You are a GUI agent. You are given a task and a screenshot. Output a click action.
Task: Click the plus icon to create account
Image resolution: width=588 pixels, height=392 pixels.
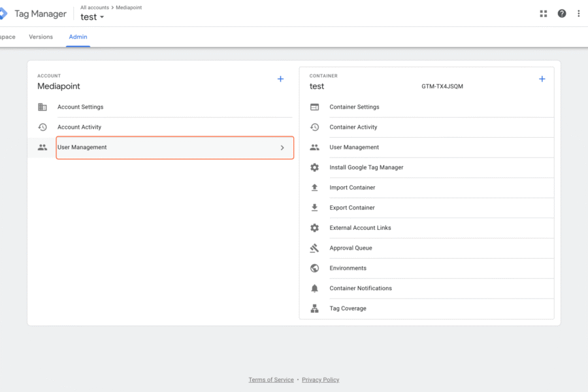click(280, 79)
